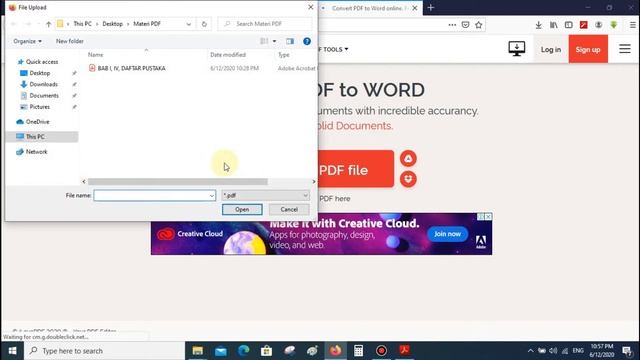Click the green download extension icon

613,25
